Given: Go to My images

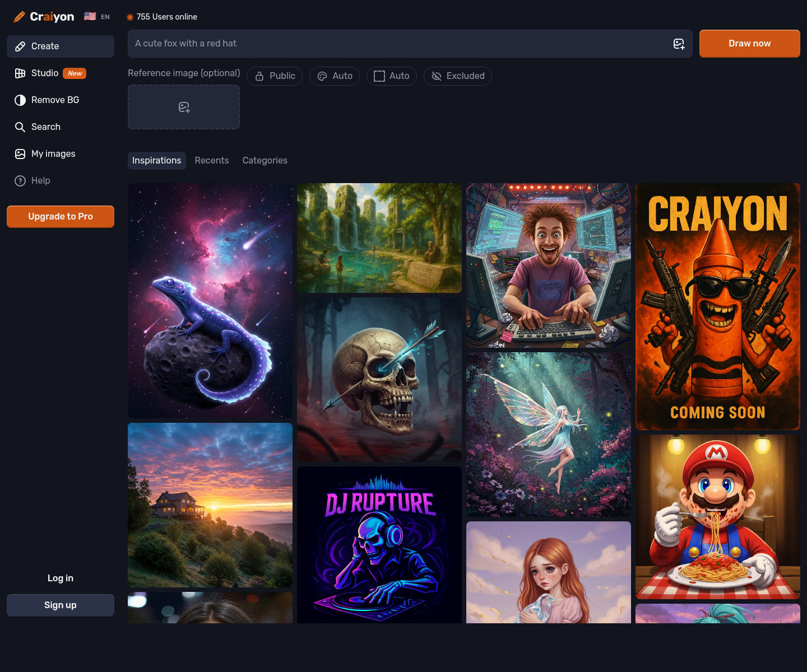Looking at the screenshot, I should click(x=61, y=154).
